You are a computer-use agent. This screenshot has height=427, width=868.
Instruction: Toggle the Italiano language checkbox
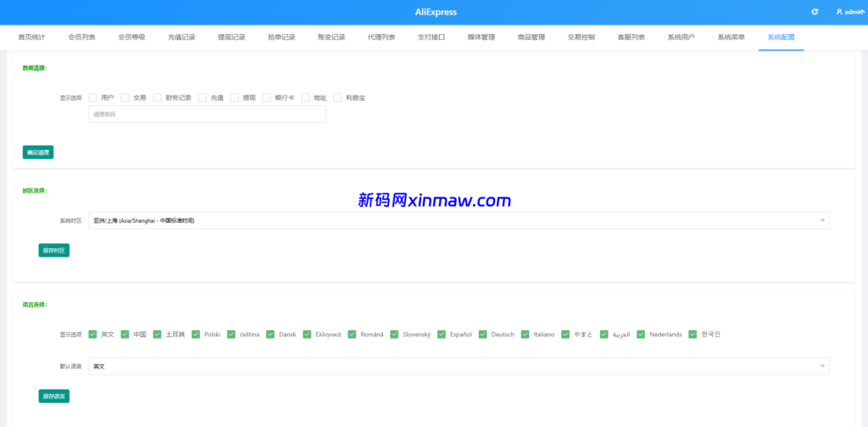(526, 334)
